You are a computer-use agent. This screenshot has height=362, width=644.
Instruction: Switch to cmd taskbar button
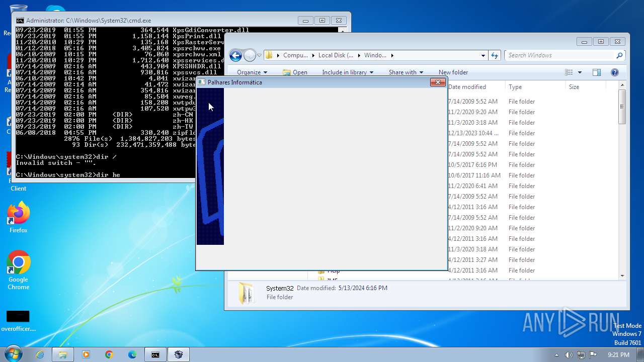155,354
